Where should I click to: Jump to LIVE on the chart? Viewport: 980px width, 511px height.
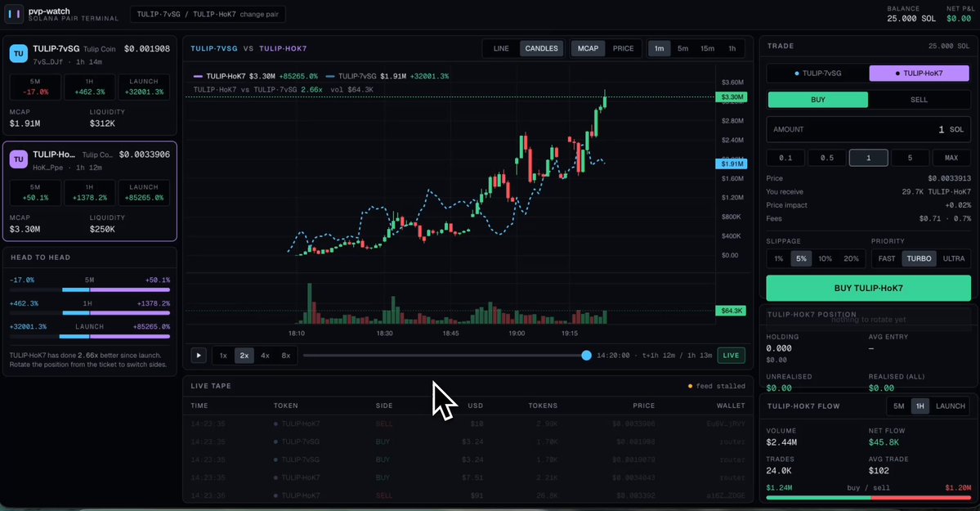[731, 356]
